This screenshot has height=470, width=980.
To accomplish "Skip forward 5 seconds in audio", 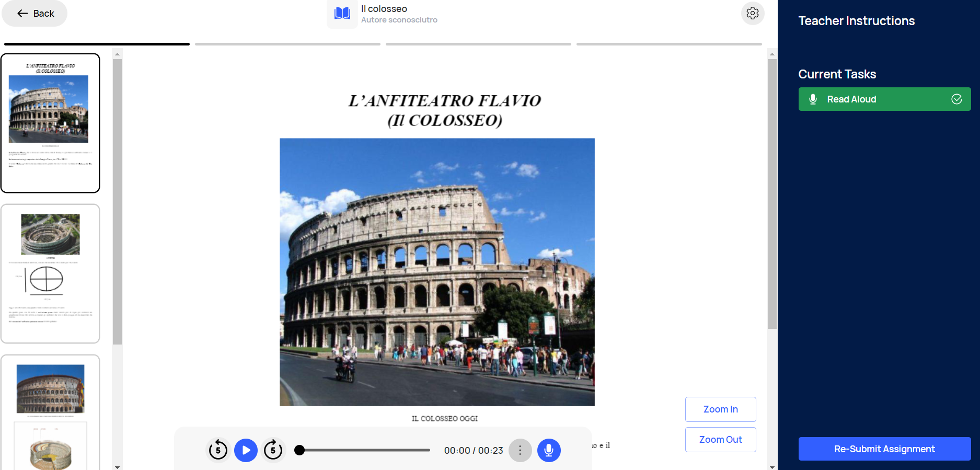I will point(273,450).
